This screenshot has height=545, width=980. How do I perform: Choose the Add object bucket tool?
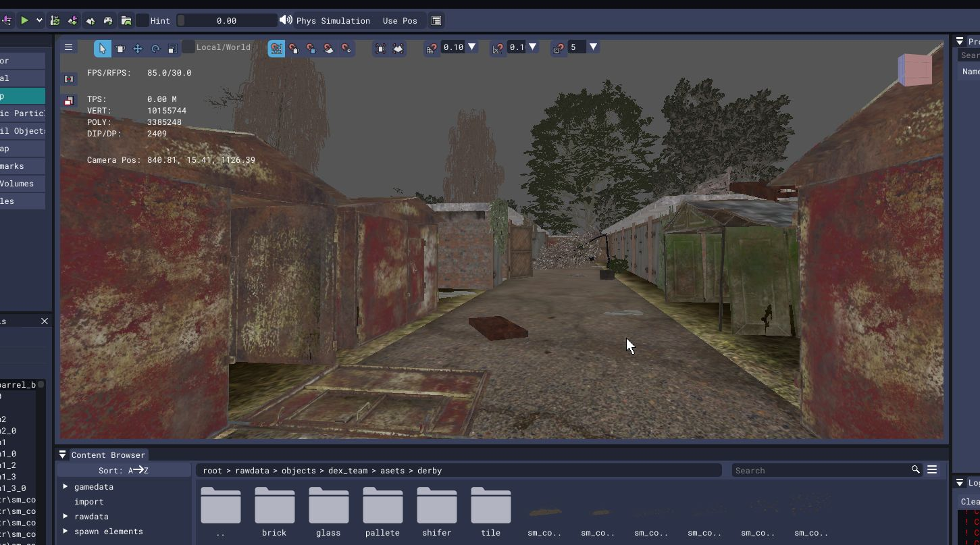tap(120, 48)
